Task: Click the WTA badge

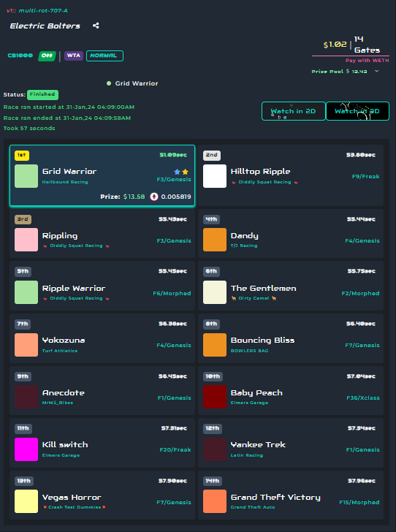Action: click(x=74, y=56)
